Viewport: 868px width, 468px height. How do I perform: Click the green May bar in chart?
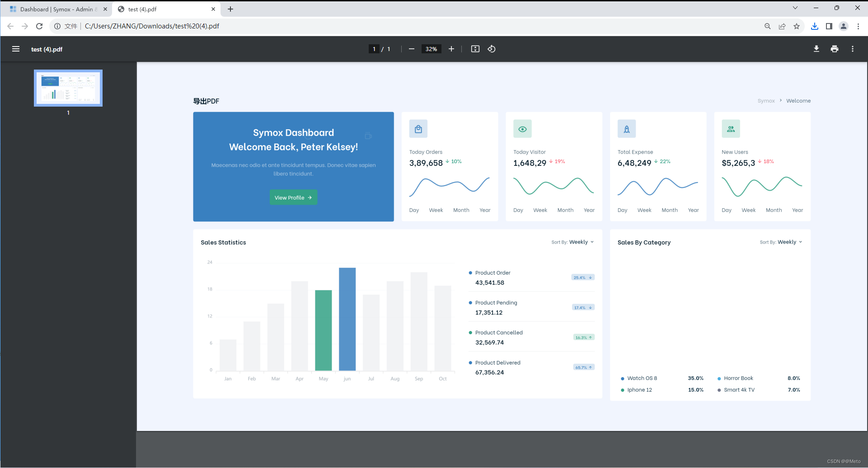click(323, 330)
